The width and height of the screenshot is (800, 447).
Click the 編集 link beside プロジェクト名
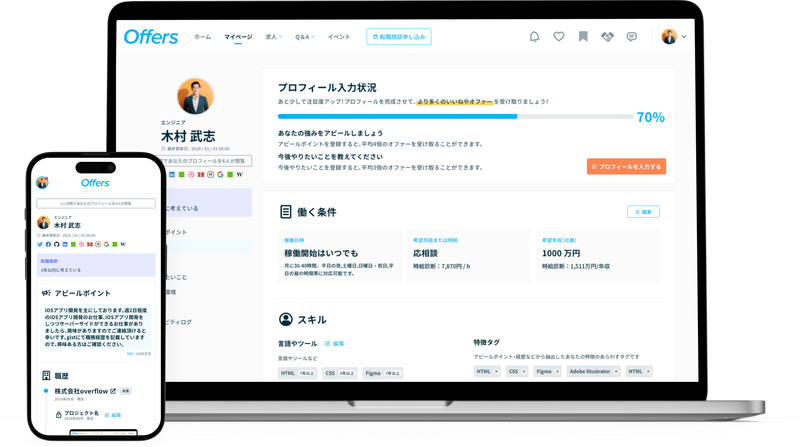tap(113, 415)
